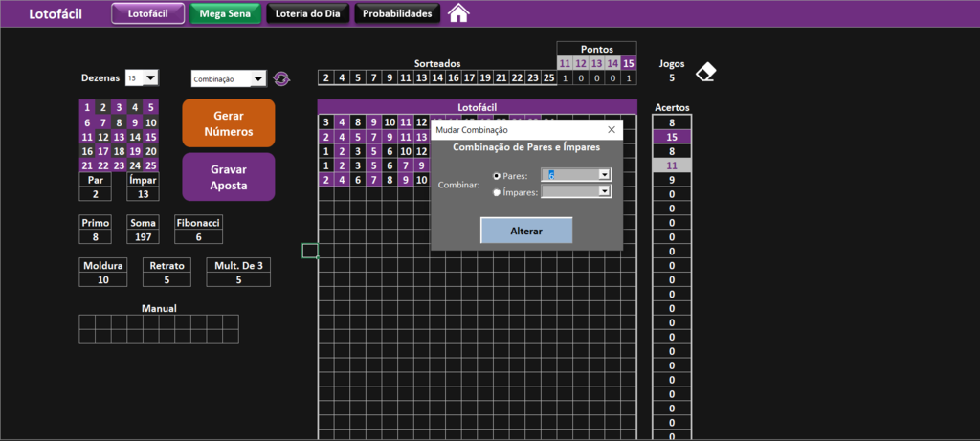The height and width of the screenshot is (441, 980).
Task: Click the first cell of the Manual grid
Action: coord(87,321)
